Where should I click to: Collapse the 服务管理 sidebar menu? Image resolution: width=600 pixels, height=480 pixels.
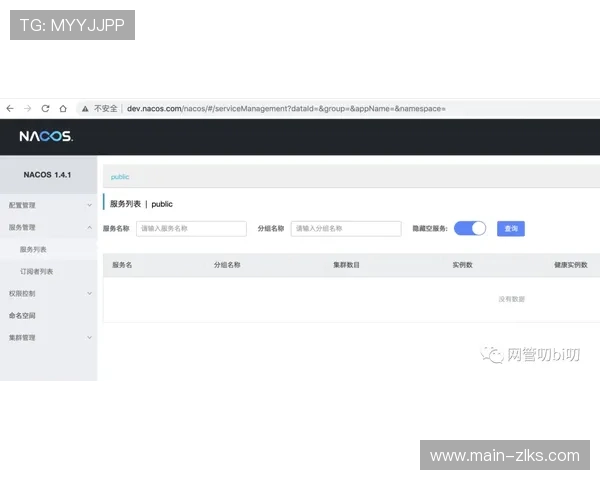pos(49,227)
